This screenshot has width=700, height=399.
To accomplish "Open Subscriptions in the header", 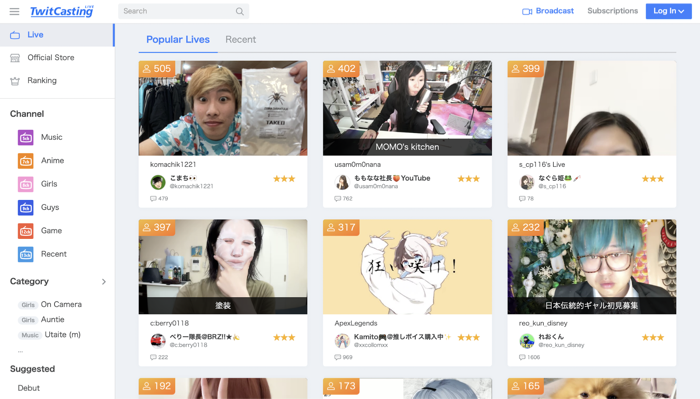I will coord(612,11).
